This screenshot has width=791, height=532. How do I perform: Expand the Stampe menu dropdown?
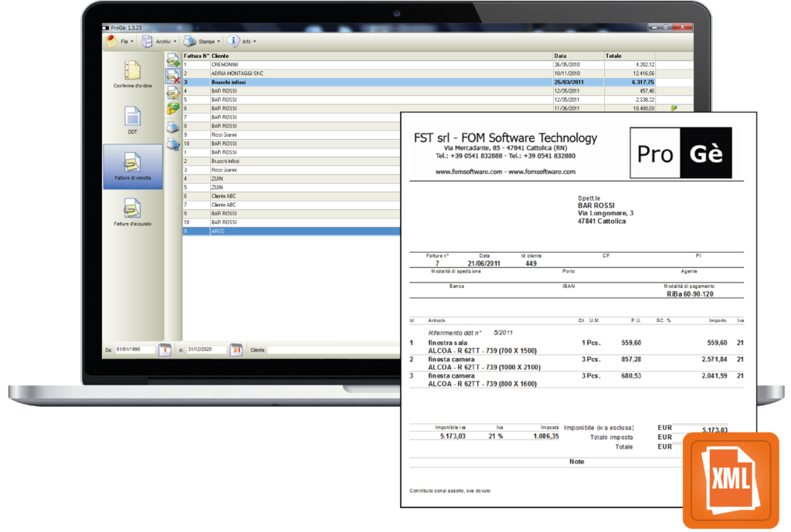coord(205,41)
